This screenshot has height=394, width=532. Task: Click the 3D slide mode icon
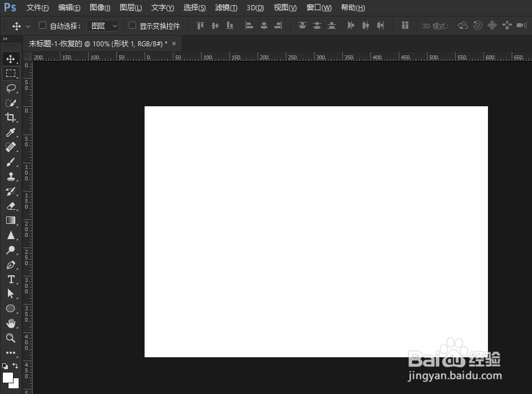507,25
